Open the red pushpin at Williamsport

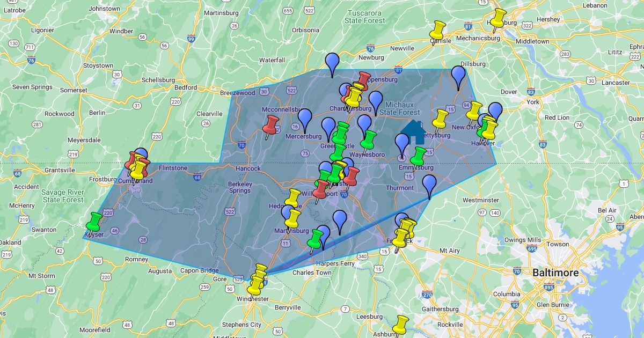click(x=321, y=189)
